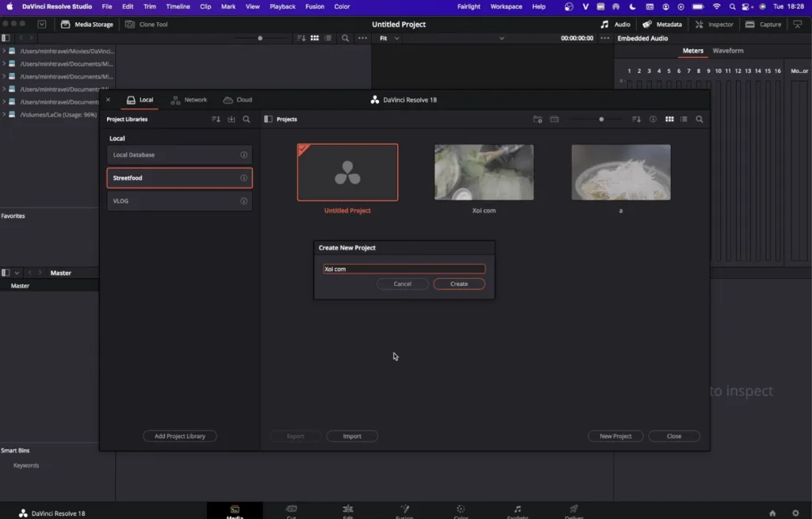
Task: Open the top-left layout dropdown button
Action: click(x=42, y=25)
